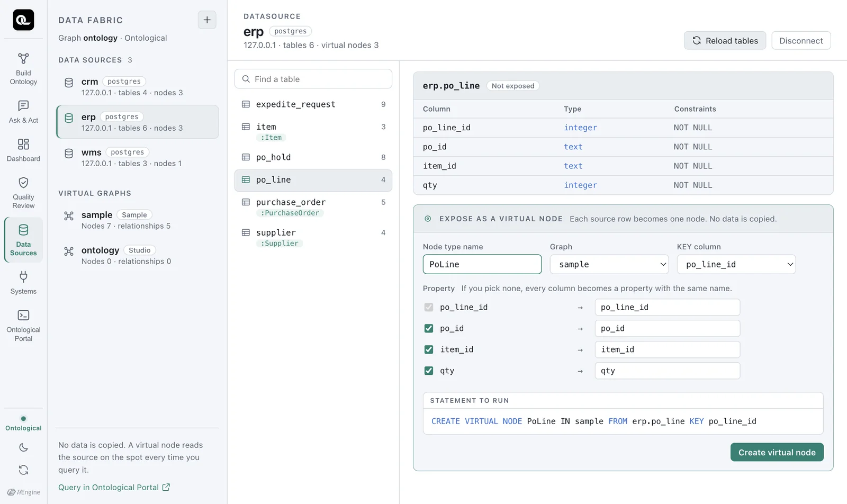Screen dimensions: 847x504
Task: Click the Not exposed badge
Action: [x=512, y=86]
